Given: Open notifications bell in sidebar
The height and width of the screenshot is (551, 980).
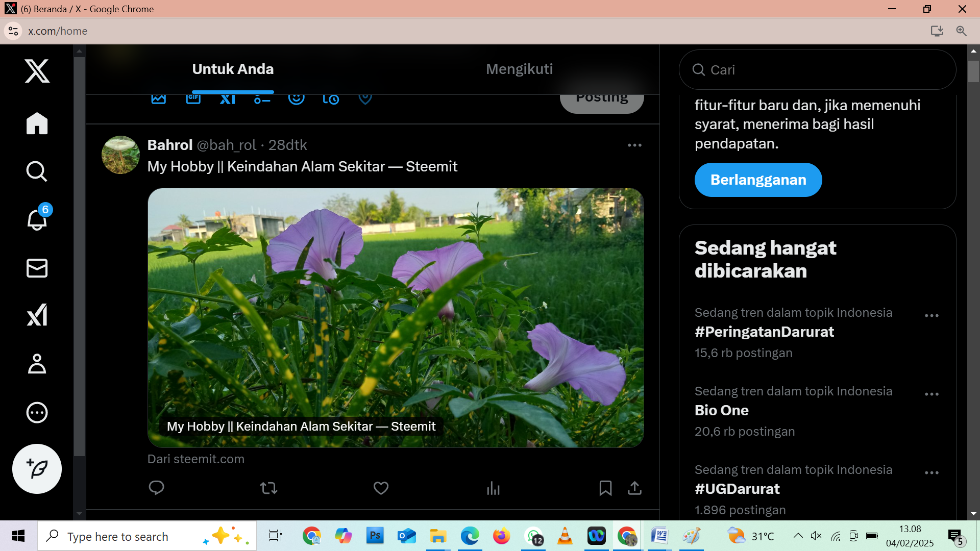Looking at the screenshot, I should point(37,219).
